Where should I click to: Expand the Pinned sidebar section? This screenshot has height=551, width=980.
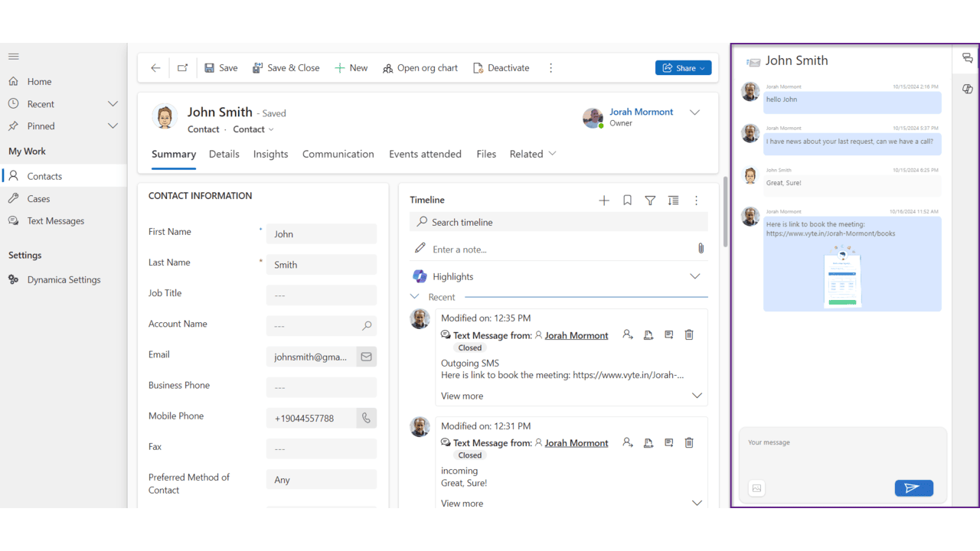pos(113,126)
